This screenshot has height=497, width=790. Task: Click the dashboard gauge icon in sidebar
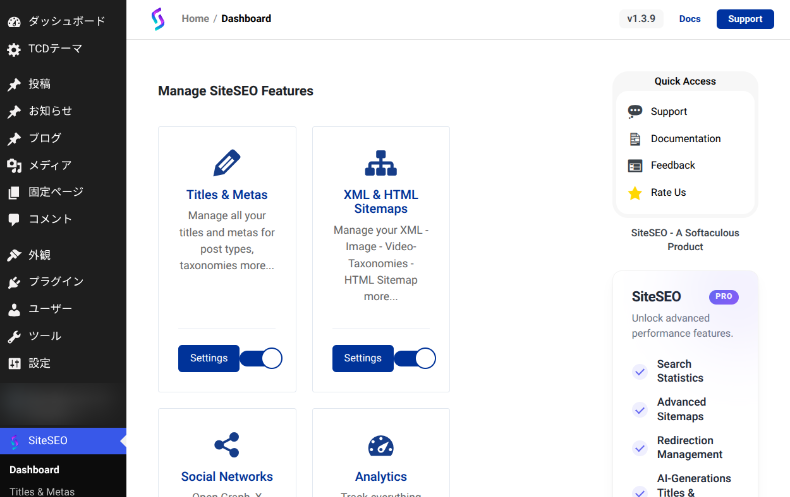click(x=14, y=22)
